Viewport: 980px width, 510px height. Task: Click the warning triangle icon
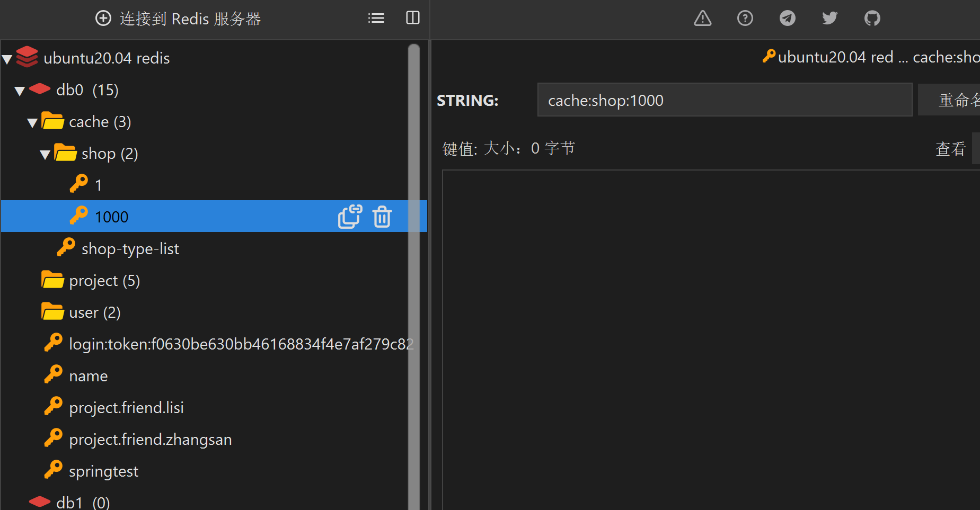tap(702, 19)
